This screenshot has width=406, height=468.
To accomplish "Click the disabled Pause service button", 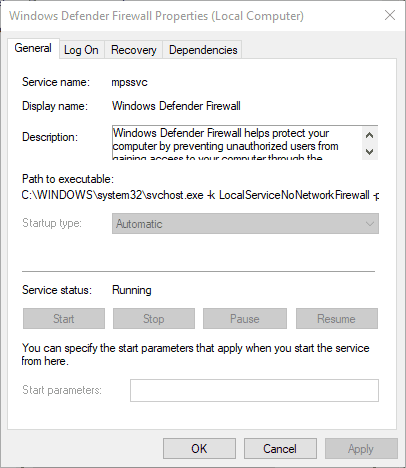I will point(245,319).
